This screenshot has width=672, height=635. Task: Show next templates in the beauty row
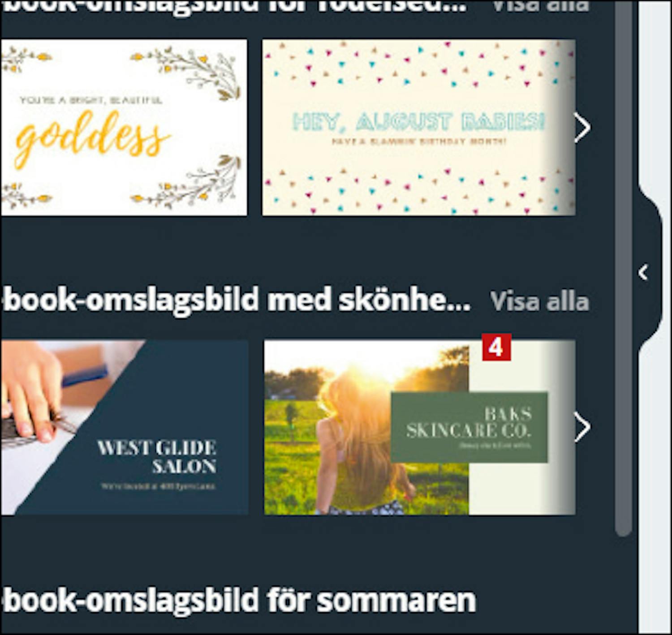(x=582, y=427)
